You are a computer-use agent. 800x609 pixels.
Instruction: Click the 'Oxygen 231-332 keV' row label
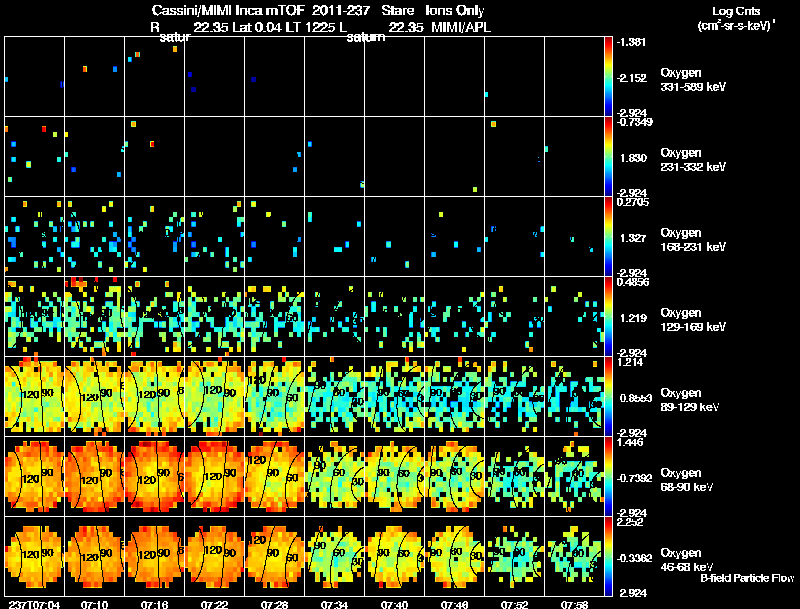(693, 160)
